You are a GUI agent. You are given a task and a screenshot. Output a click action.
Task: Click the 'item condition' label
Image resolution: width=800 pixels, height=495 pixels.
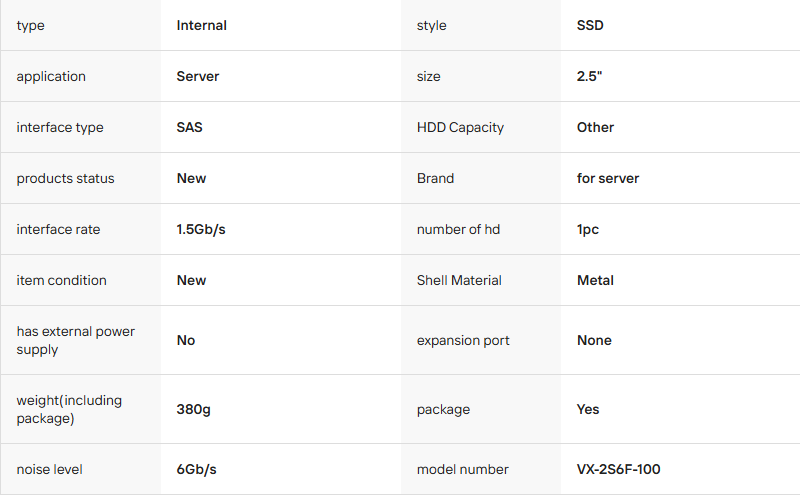point(61,280)
